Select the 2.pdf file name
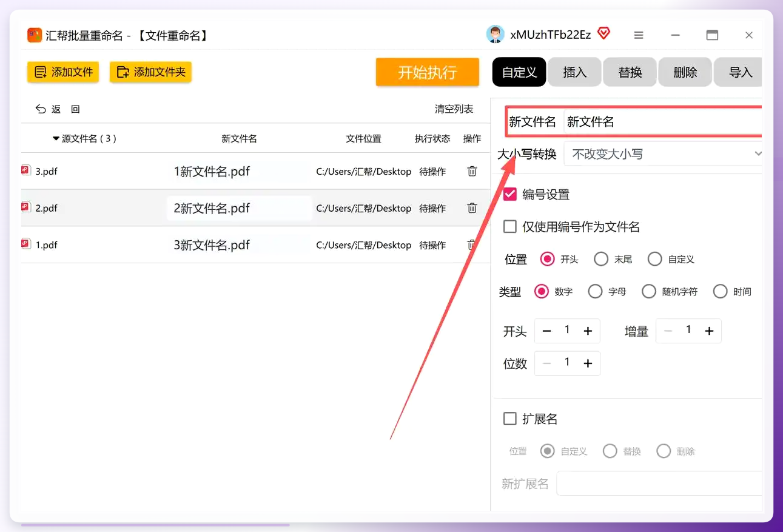Image resolution: width=783 pixels, height=532 pixels. [46, 209]
